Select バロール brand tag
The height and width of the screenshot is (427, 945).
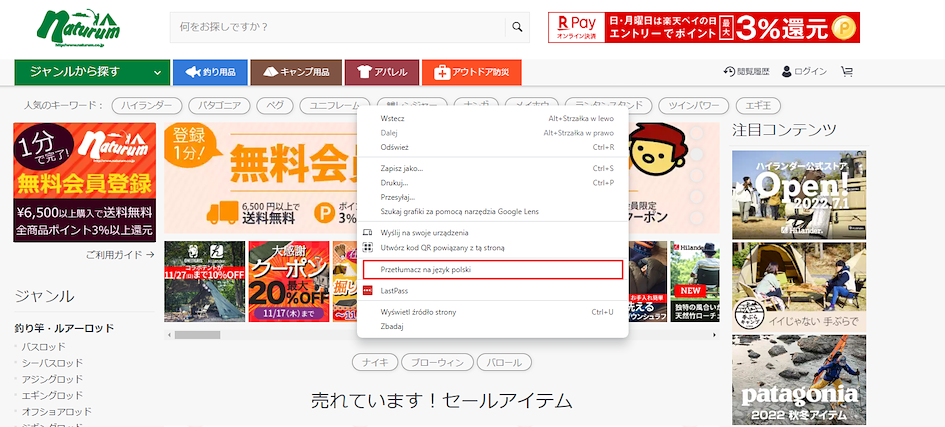[504, 363]
